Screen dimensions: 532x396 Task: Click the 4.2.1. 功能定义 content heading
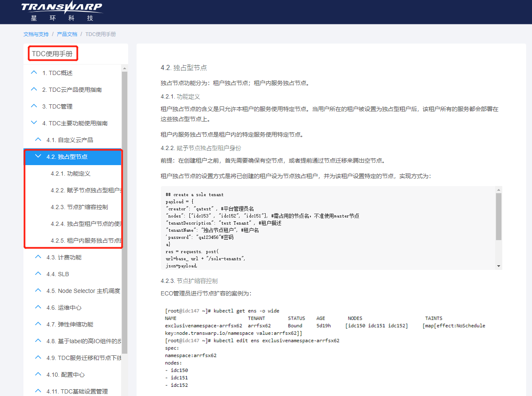(x=180, y=96)
